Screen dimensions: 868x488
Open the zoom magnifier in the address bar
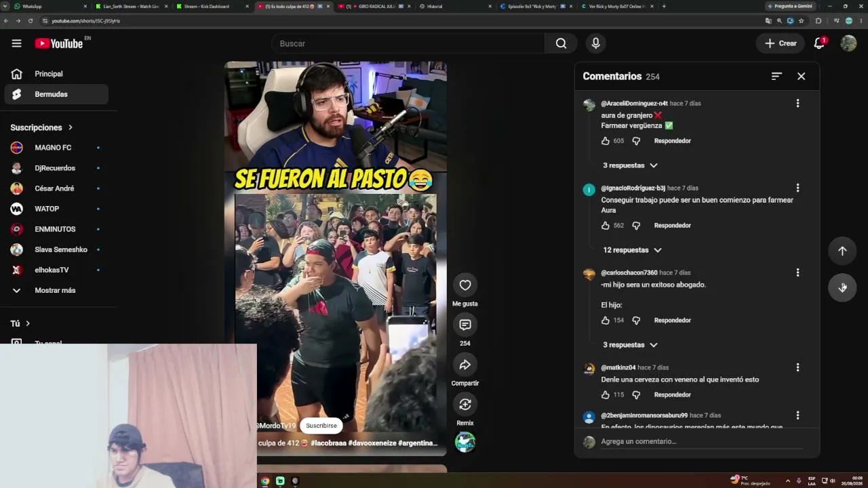pyautogui.click(x=779, y=21)
